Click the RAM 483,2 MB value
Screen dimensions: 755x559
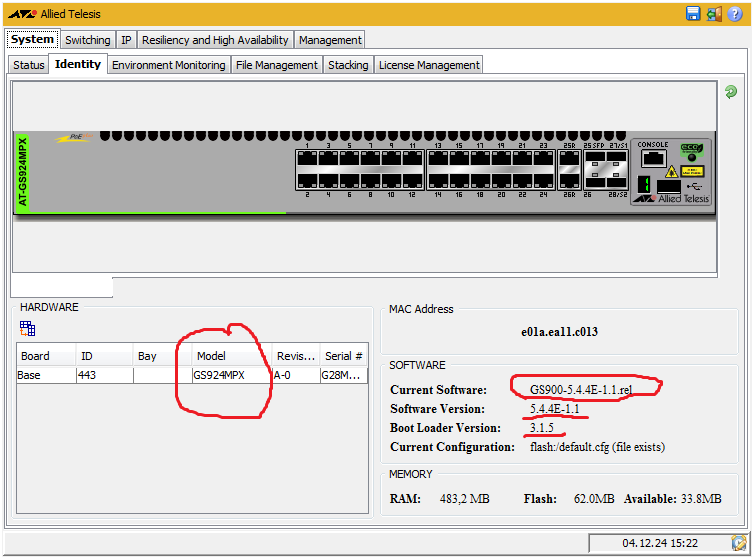coord(465,499)
